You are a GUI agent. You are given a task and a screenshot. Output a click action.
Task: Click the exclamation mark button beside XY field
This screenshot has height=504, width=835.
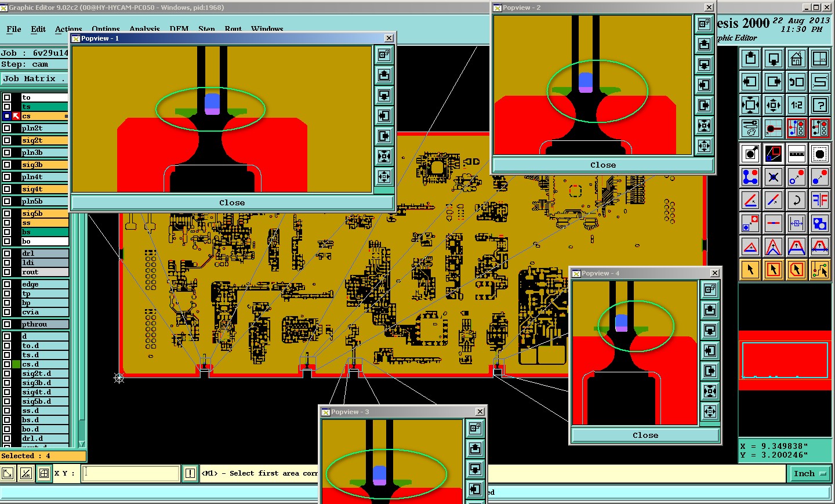click(190, 473)
